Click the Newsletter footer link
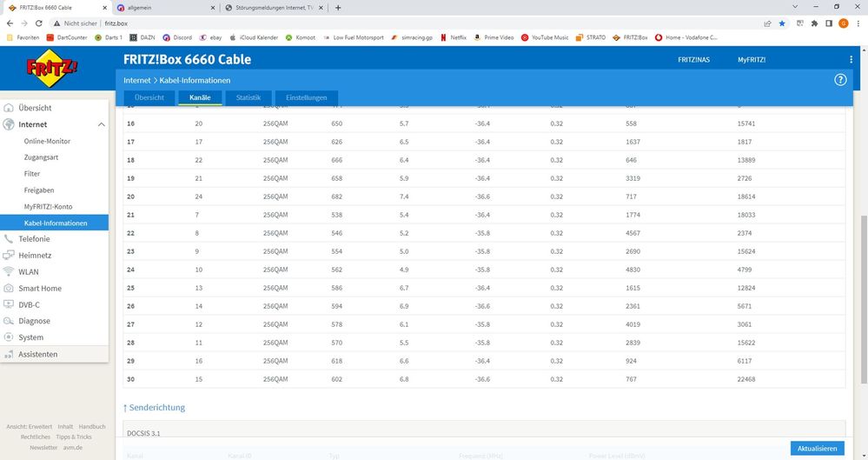 tap(43, 448)
